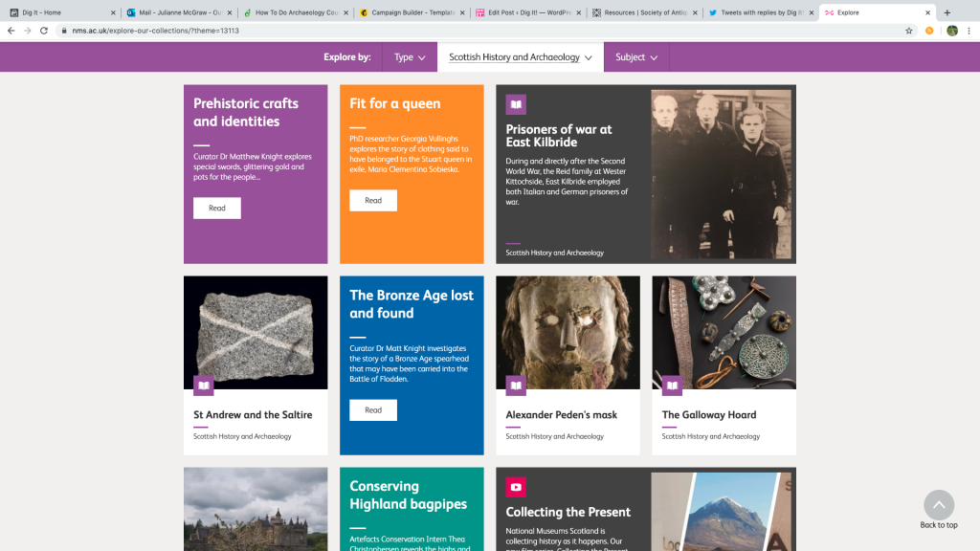
Task: Click Fit for a queen heading
Action: click(395, 103)
